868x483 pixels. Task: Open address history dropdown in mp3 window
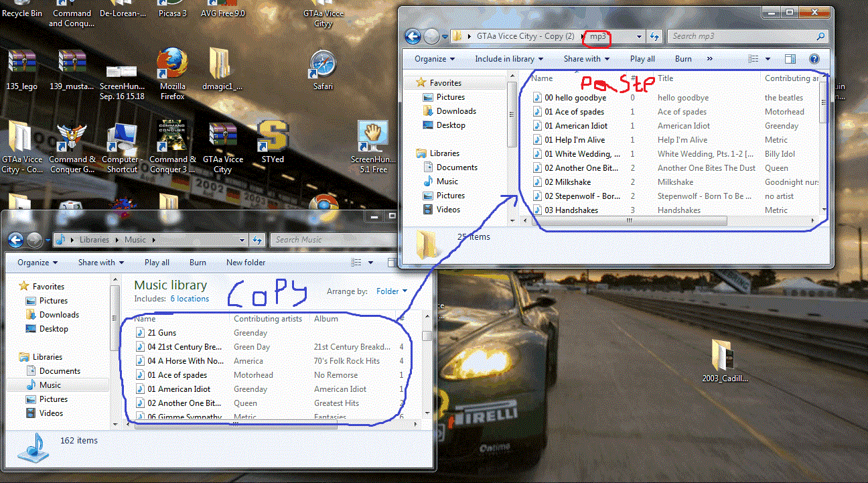pos(640,36)
